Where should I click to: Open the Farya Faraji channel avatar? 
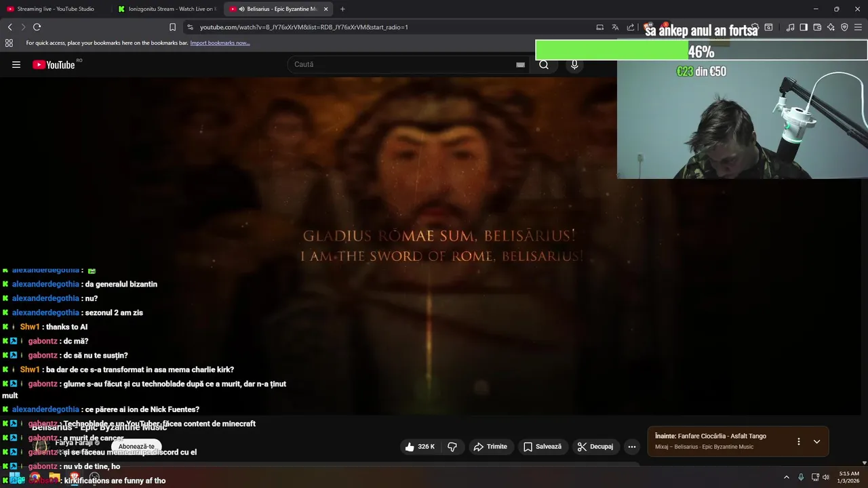[x=41, y=447]
